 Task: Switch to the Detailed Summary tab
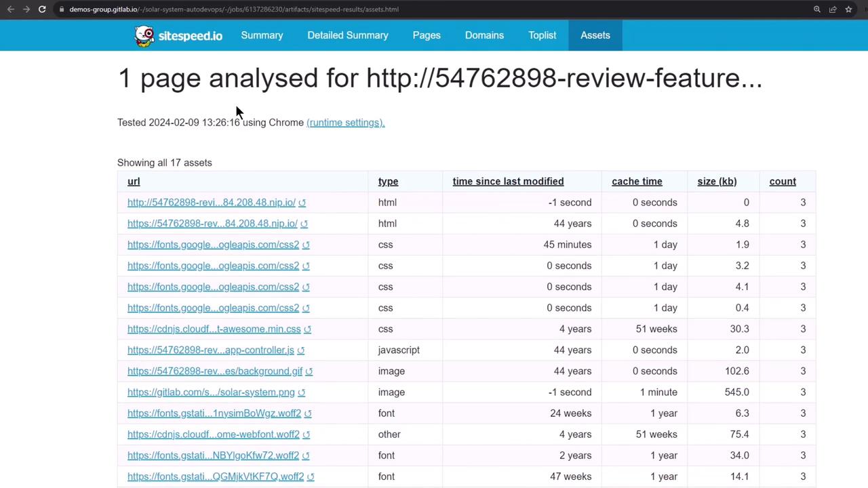(348, 35)
